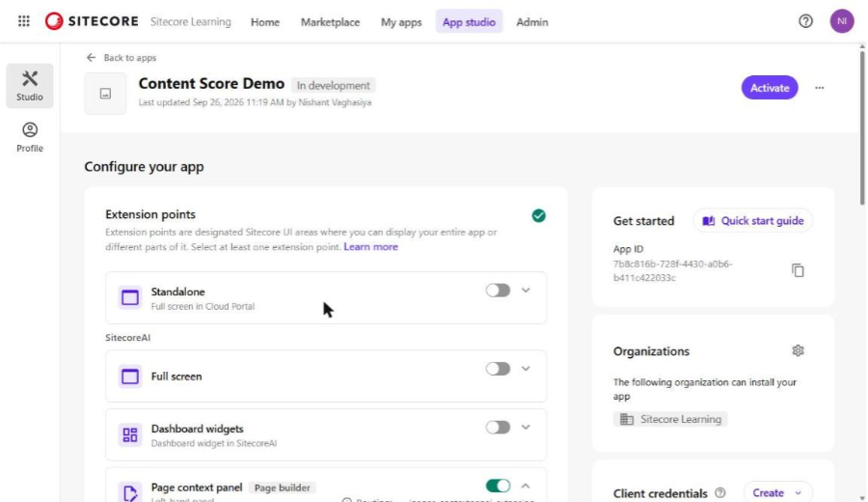Screen dimensions: 868x502
Task: Click the Page builder tag
Action: tap(282, 488)
